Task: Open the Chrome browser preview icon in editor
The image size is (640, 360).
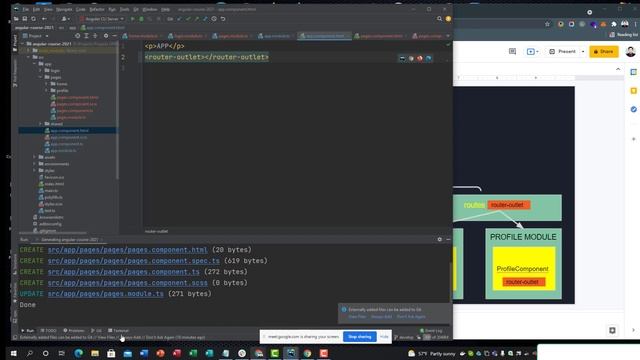Action: 411,59
